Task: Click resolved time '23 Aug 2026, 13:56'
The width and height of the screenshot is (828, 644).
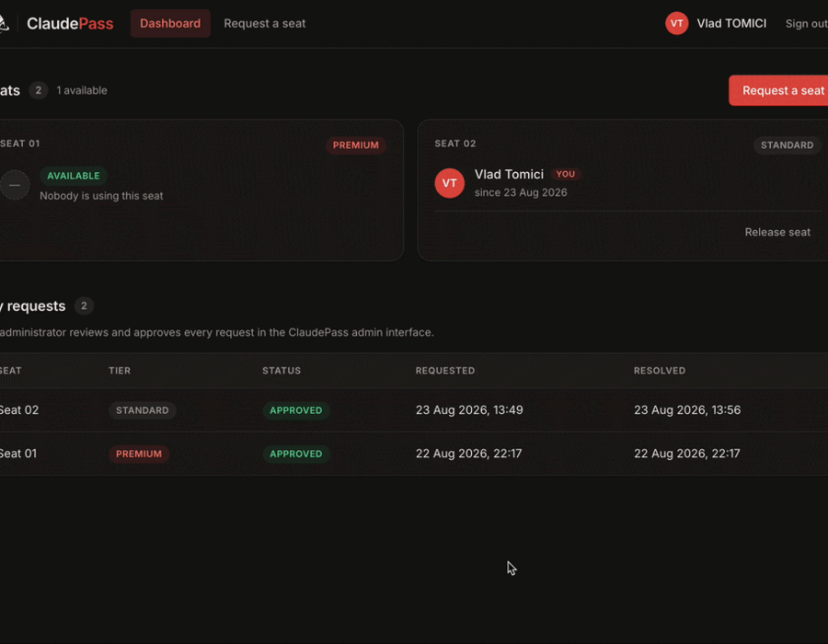Action: (x=687, y=410)
